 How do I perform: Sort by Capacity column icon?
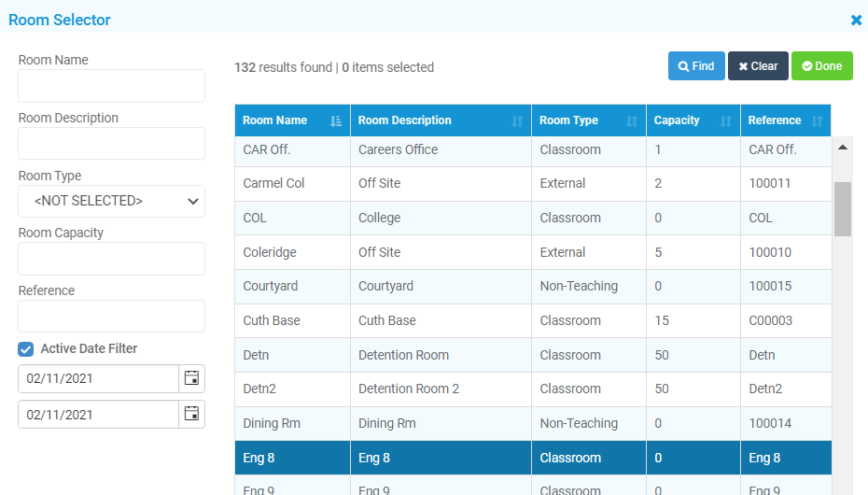pyautogui.click(x=726, y=120)
